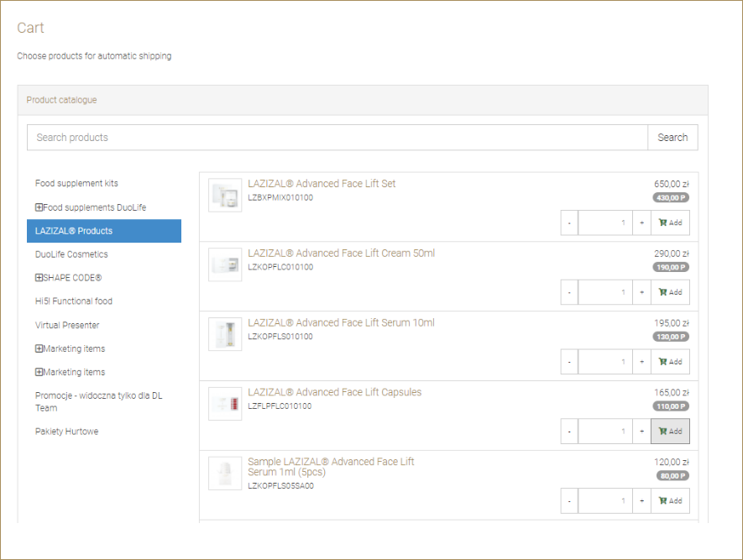
Task: Add Advanced Face Lift Set to cart
Action: (x=671, y=222)
